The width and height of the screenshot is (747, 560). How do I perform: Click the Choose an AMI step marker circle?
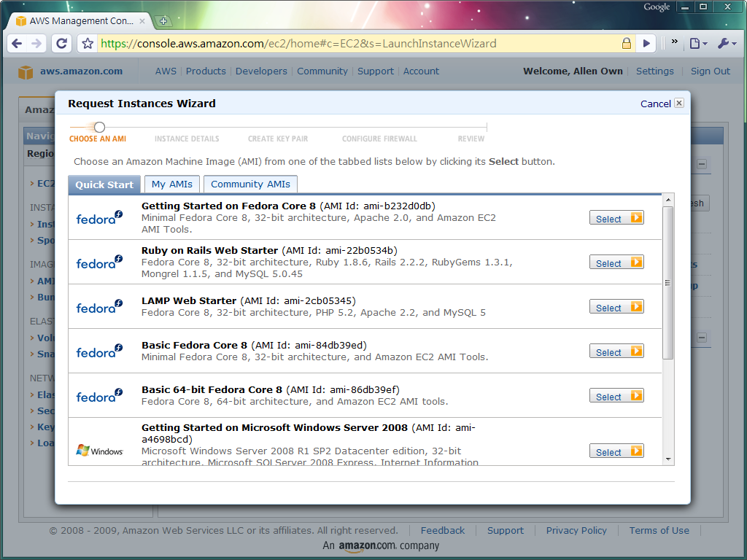point(99,127)
